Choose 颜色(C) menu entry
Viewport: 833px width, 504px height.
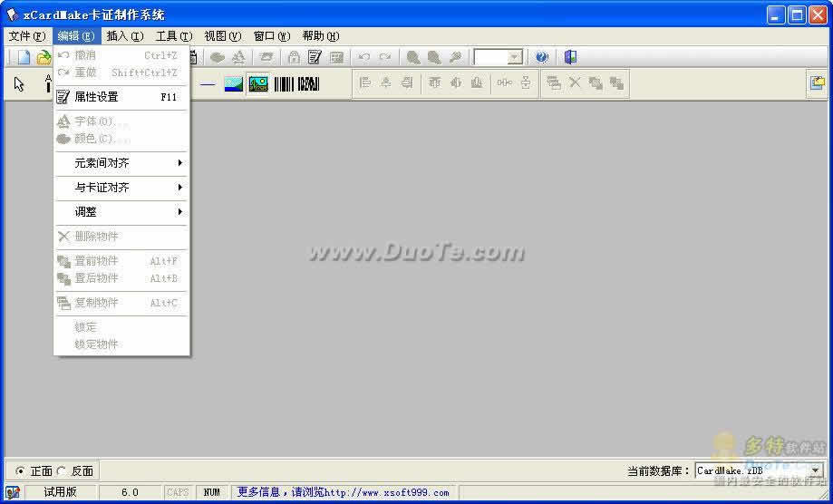(x=122, y=139)
